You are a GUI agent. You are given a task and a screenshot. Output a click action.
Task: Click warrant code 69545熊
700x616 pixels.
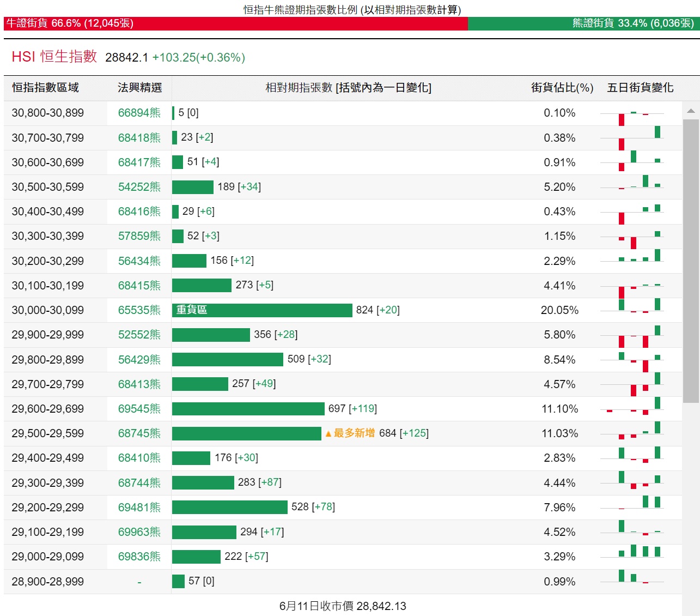click(x=139, y=409)
